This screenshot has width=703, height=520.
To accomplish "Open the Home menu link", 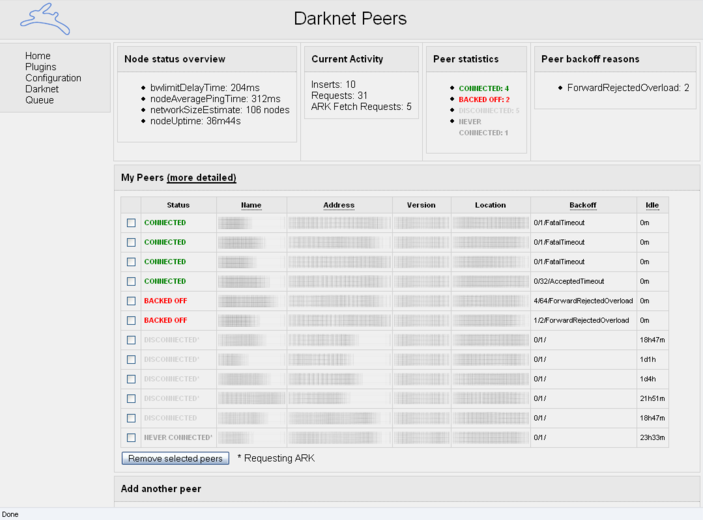I will tap(38, 56).
